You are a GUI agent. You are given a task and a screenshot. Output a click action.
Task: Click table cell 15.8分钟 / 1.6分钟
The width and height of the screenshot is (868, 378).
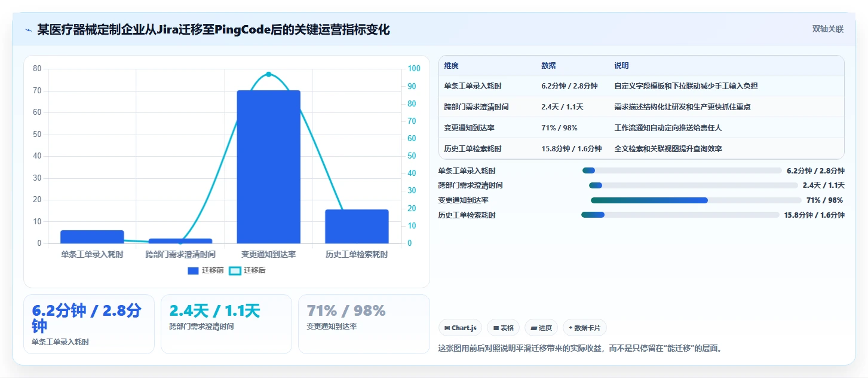(572, 149)
